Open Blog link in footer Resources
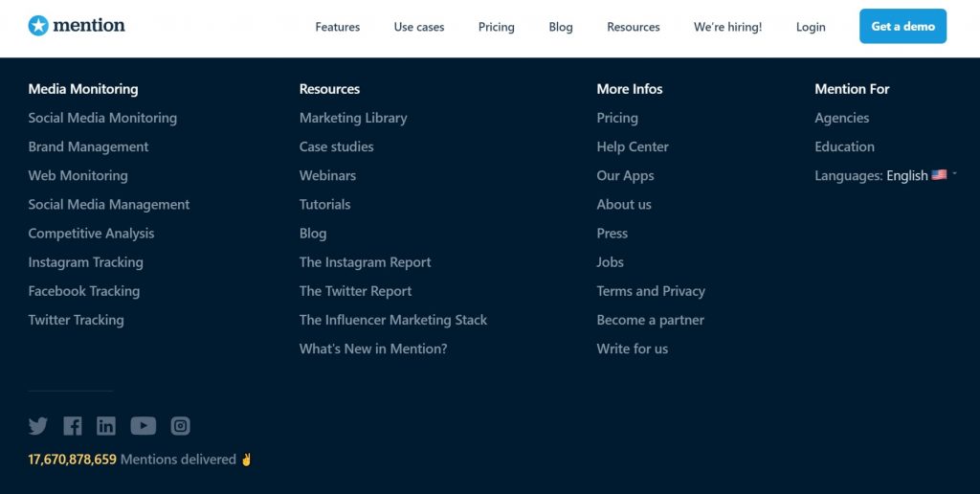 313,234
